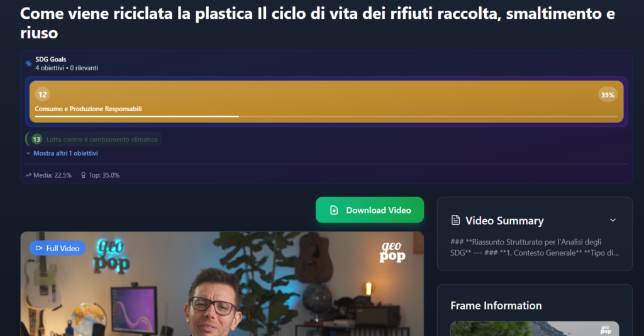Open the Frame Information thumbnail image
644x336 pixels.
535,328
